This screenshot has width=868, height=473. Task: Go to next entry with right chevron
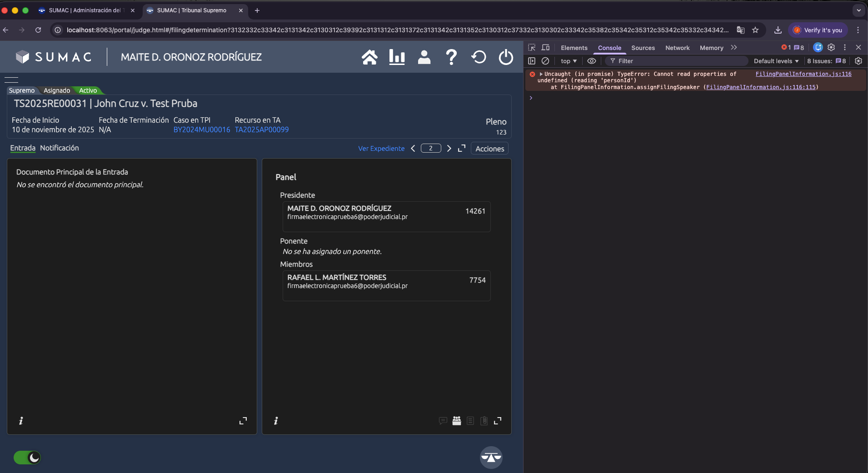tap(449, 149)
